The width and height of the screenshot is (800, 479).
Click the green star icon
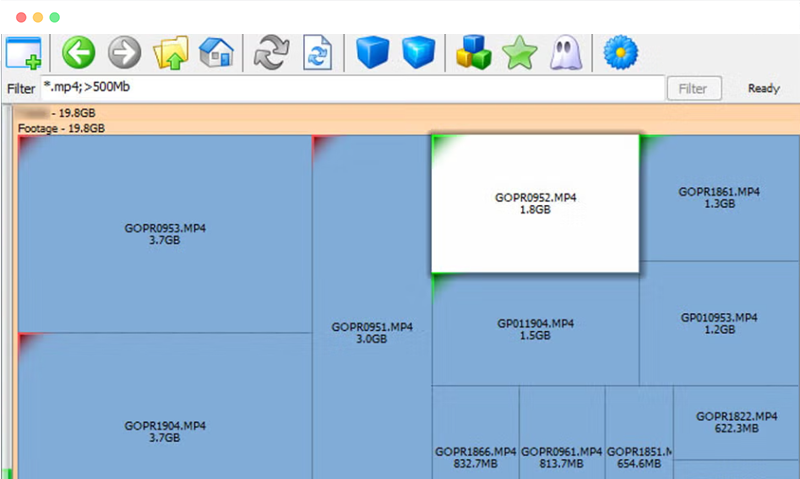(x=520, y=52)
